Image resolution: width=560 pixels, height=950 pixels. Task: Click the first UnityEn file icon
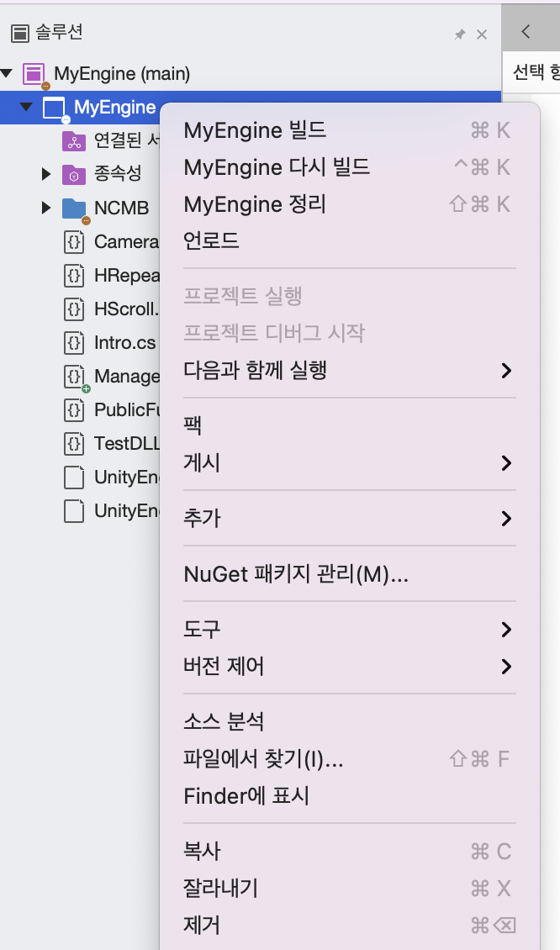(x=74, y=478)
